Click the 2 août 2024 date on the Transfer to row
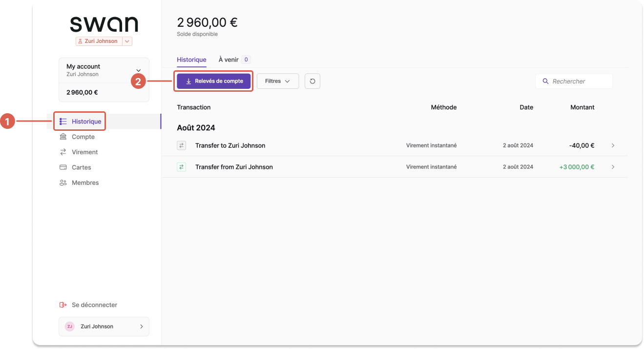Screen dimensions: 644x349 [518, 145]
